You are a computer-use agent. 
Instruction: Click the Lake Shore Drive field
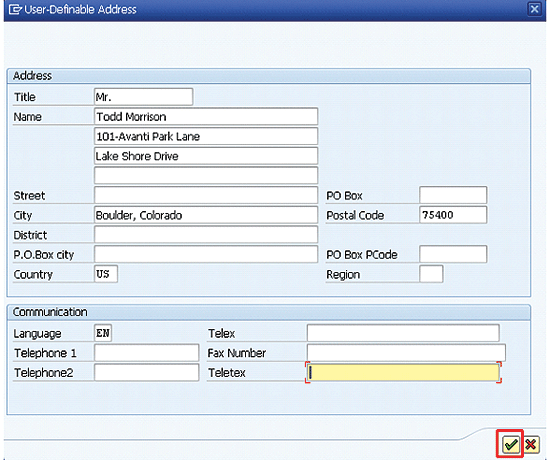point(206,156)
